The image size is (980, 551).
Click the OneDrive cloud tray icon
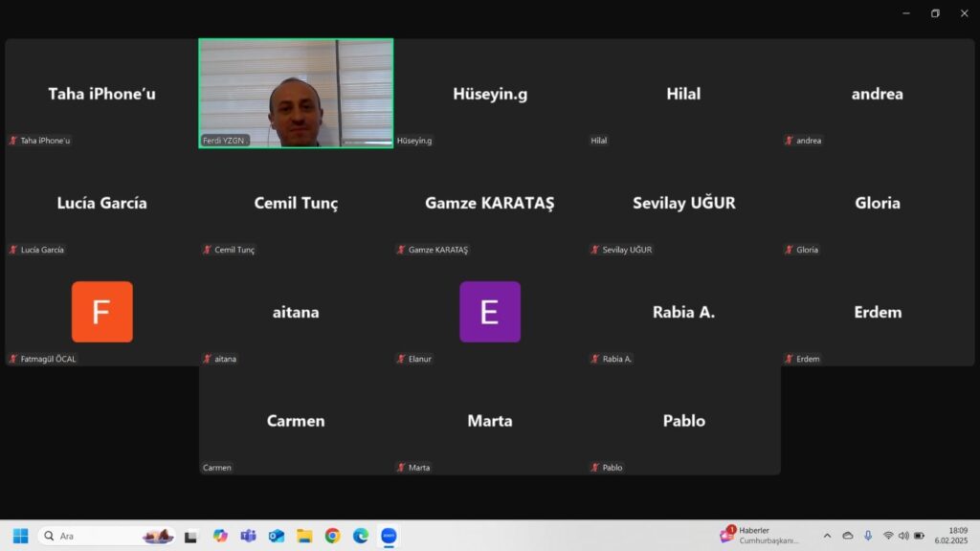[847, 536]
